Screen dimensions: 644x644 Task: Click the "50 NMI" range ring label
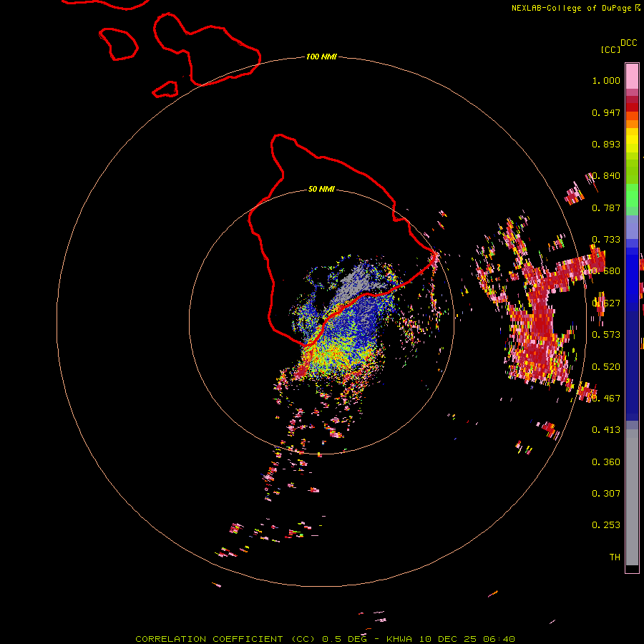321,189
